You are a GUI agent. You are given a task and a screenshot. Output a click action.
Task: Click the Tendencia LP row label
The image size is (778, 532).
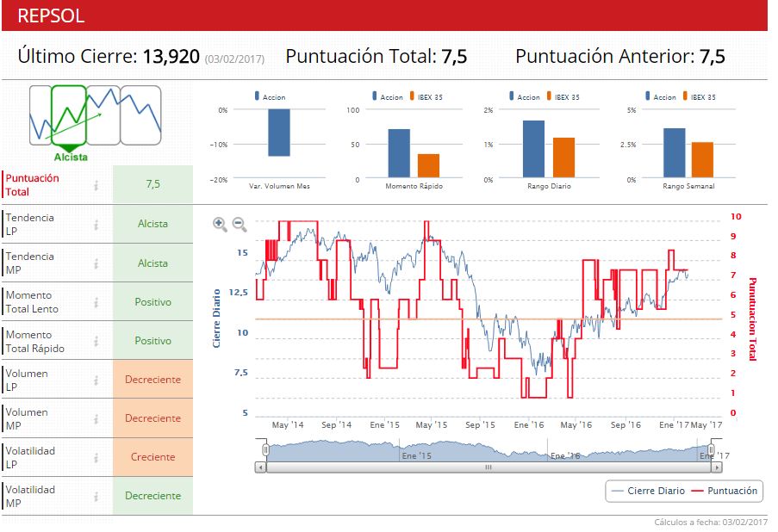pyautogui.click(x=30, y=224)
